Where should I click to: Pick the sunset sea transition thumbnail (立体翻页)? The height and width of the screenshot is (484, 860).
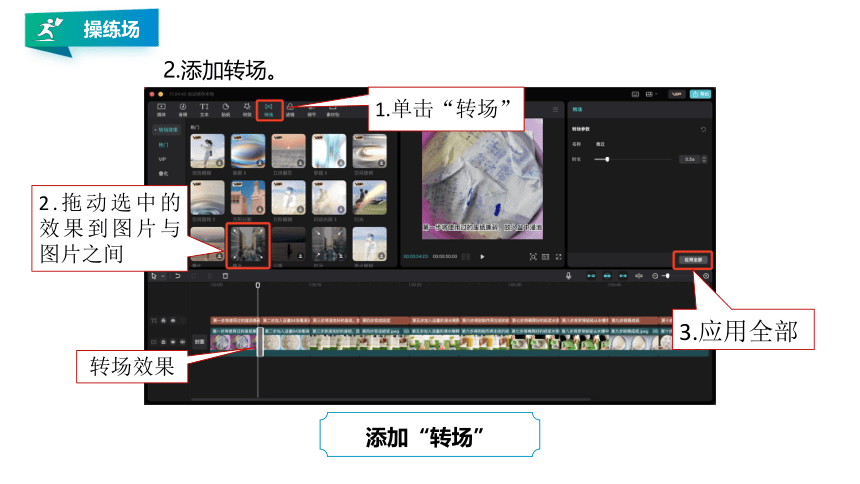pyautogui.click(x=288, y=151)
